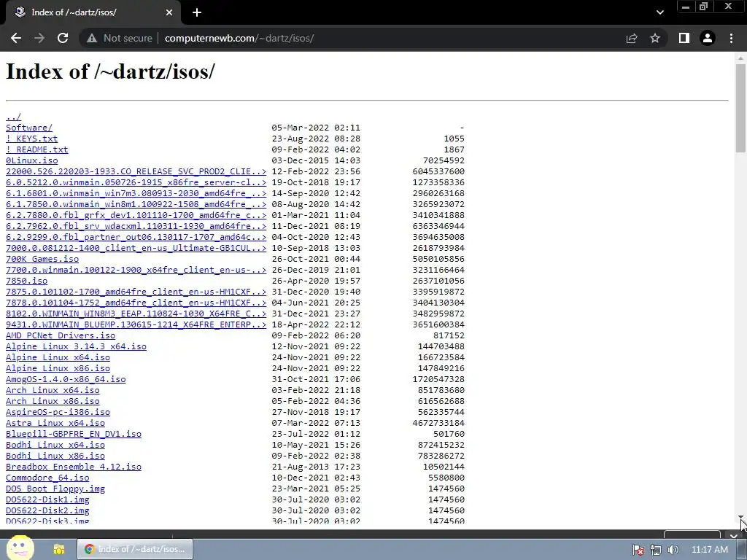Download Astra_Linux_x64.iso
The height and width of the screenshot is (560, 747).
tap(55, 424)
